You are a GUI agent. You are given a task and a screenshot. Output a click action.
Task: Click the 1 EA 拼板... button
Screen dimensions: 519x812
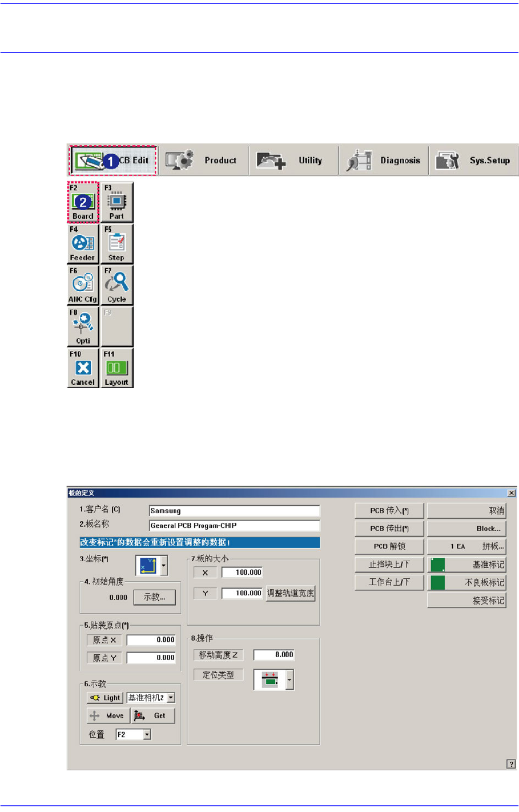click(x=467, y=546)
